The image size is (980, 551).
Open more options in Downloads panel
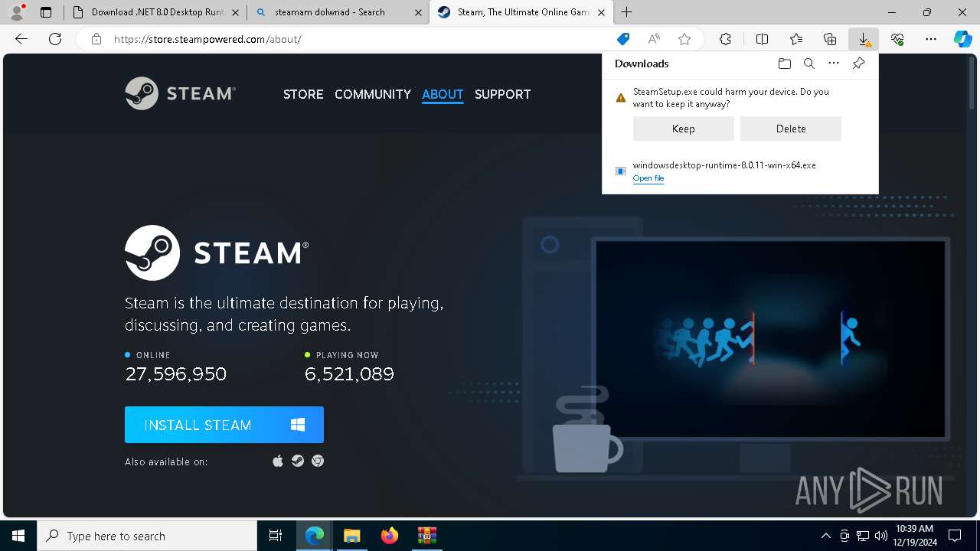point(834,64)
